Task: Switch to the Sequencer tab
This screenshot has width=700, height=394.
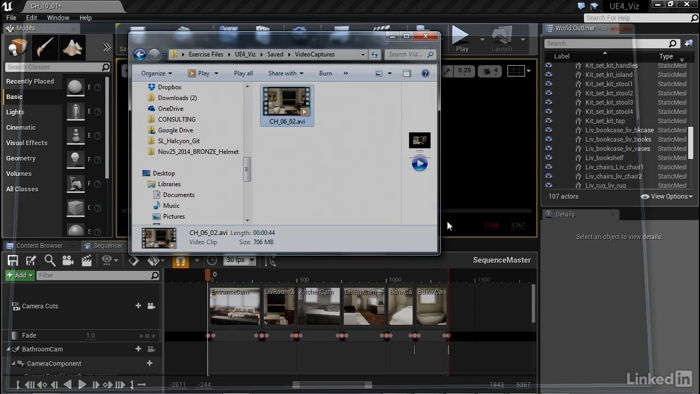Action: pos(103,245)
